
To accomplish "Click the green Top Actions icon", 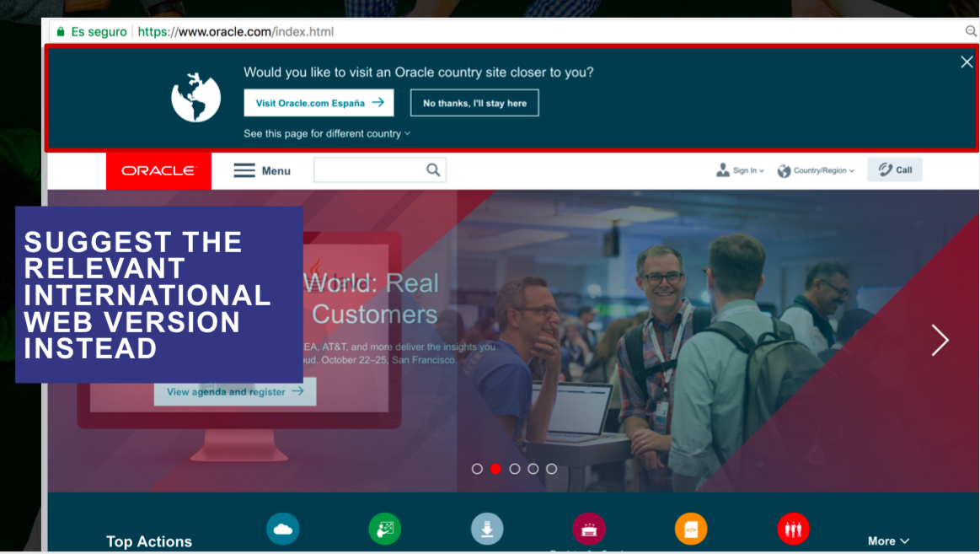I will [385, 529].
